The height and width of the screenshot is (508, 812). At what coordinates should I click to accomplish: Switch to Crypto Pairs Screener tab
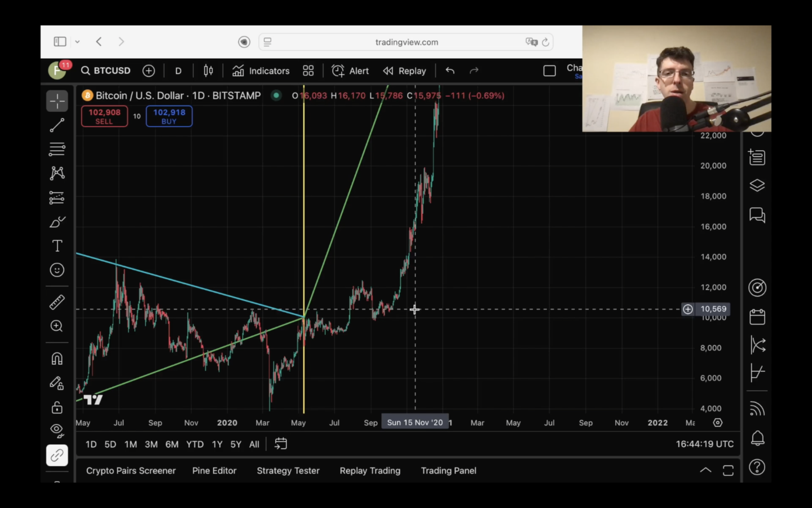[x=131, y=471]
